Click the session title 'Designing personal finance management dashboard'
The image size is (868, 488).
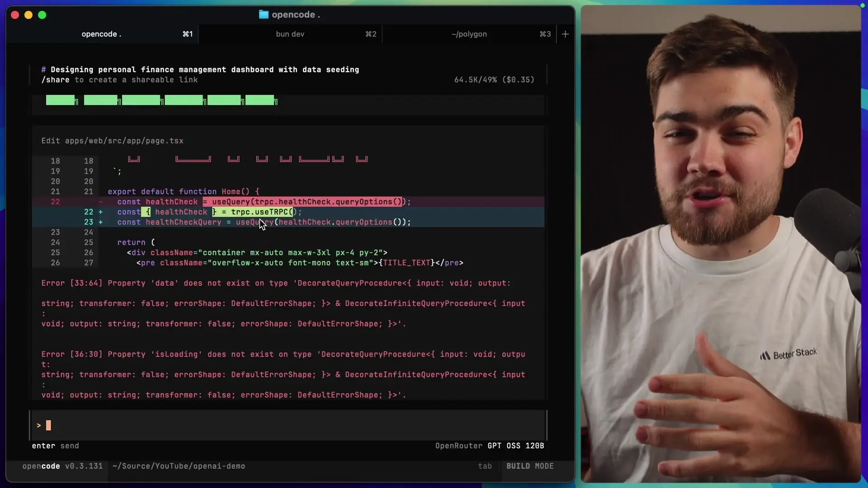coord(205,69)
